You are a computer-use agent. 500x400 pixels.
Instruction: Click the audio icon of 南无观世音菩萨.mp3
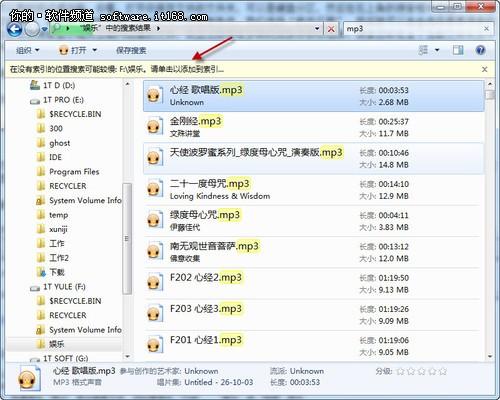click(x=154, y=252)
